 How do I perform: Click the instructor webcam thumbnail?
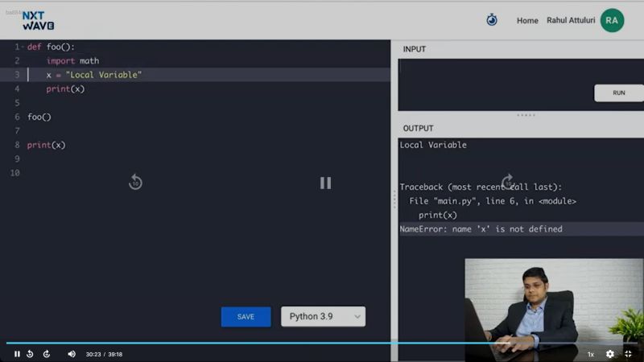tap(554, 310)
